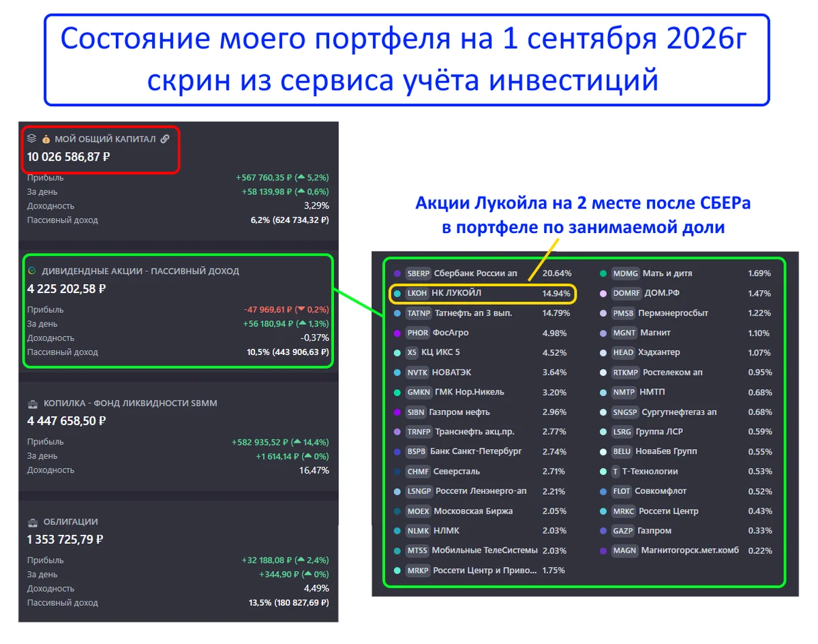Click the Магнитогорск.мет.комб stock name
This screenshot has height=644, width=818.
[x=690, y=550]
